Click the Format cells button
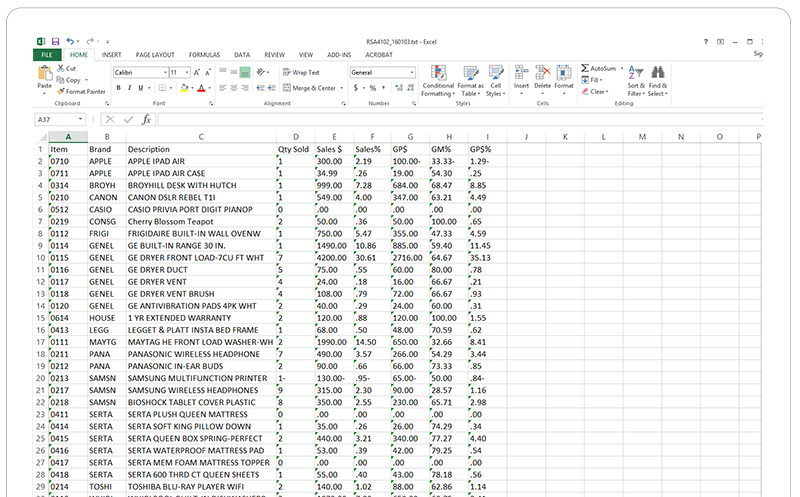 coord(564,78)
